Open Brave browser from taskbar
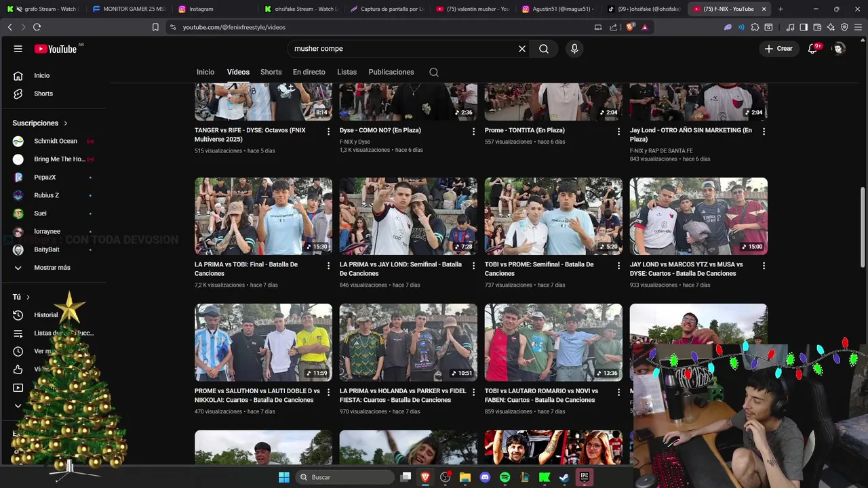 pyautogui.click(x=425, y=477)
